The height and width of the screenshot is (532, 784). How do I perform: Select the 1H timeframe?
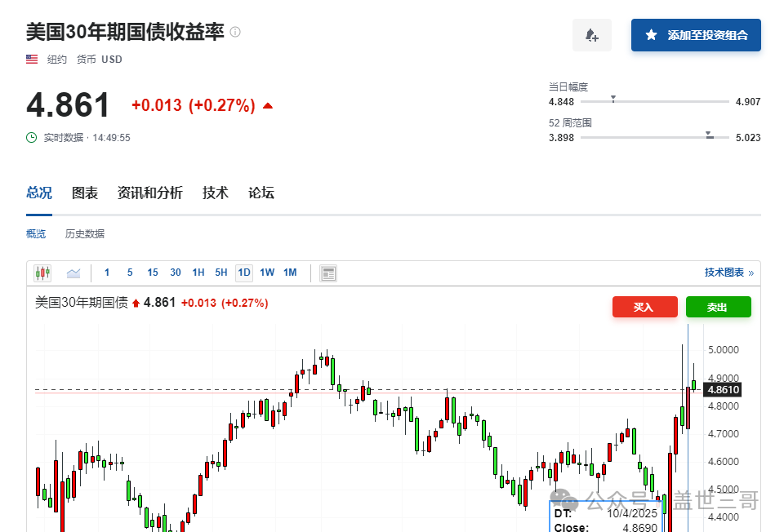point(198,273)
